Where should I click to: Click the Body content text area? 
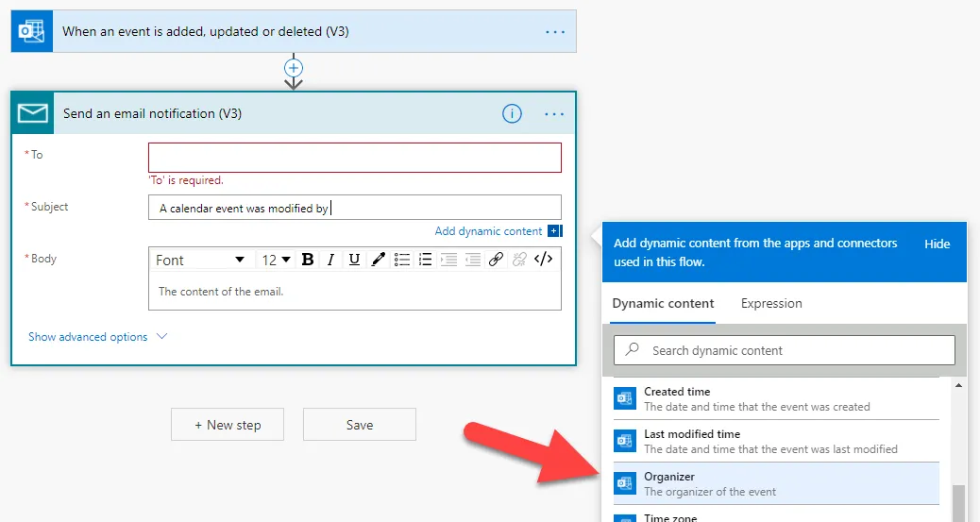355,292
